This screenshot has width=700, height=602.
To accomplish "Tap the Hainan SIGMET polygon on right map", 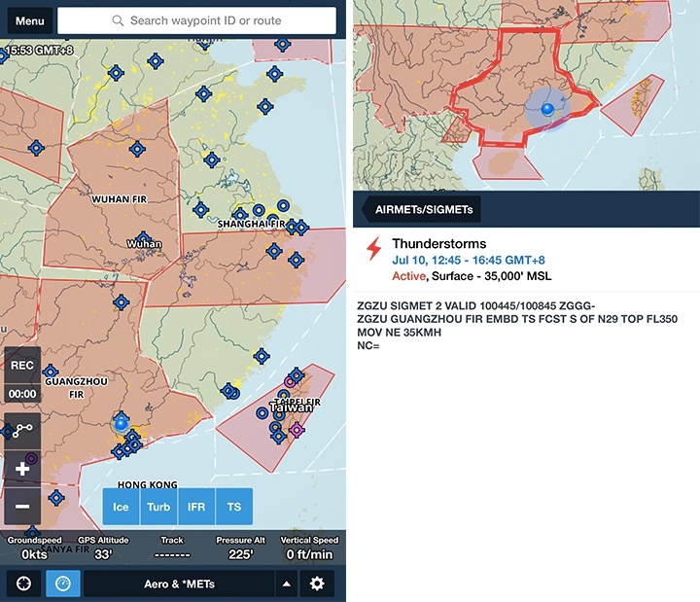I will pyautogui.click(x=507, y=163).
